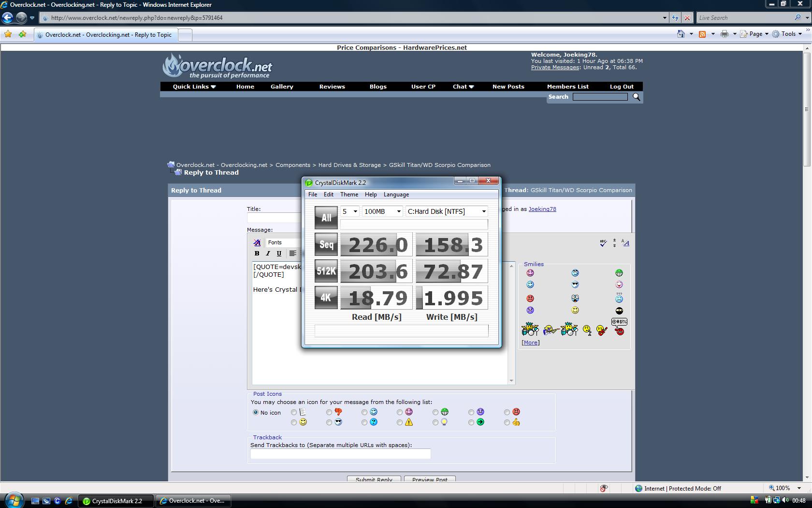This screenshot has height=508, width=812.
Task: Insert the black ninja smiley
Action: point(619,311)
